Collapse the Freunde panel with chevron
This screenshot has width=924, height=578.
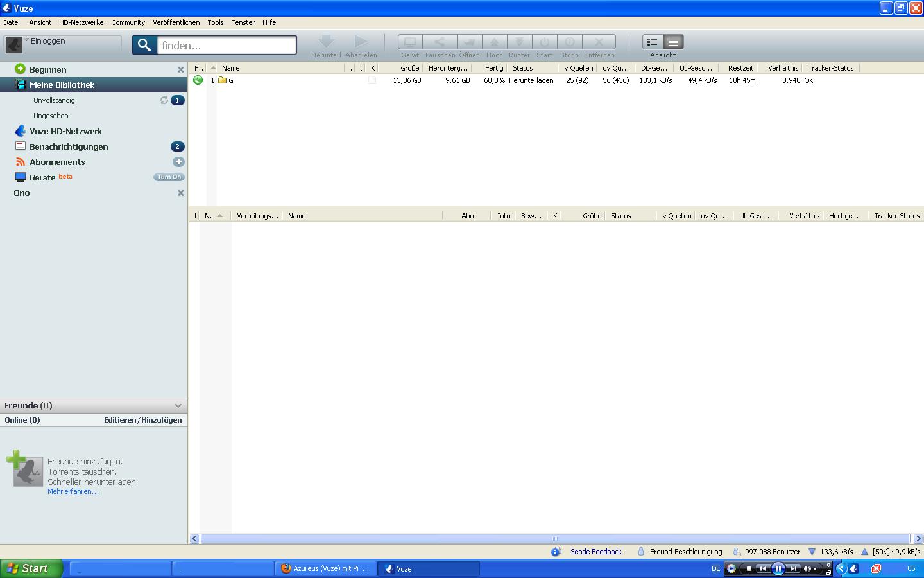pyautogui.click(x=178, y=406)
